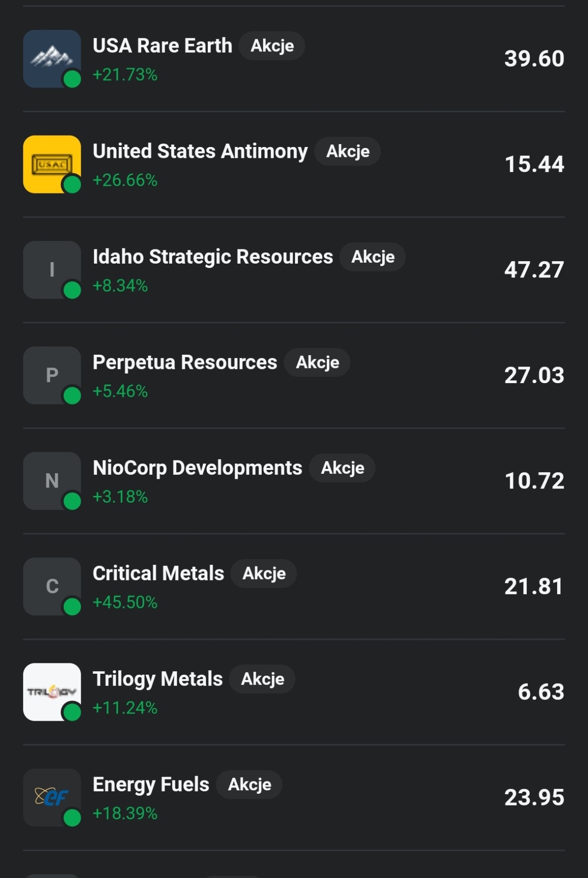
Task: Tap Trilogy Metals +11.24% change value
Action: [125, 708]
